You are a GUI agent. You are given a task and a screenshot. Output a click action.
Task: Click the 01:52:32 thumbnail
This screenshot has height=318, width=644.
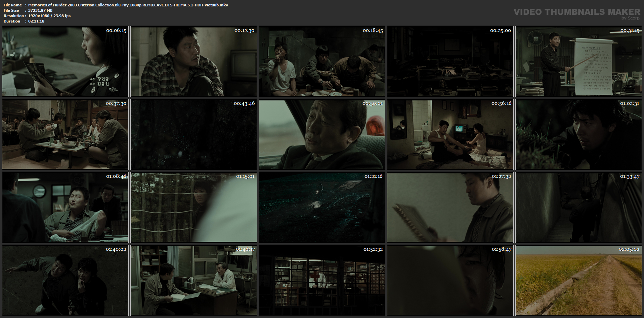point(322,281)
